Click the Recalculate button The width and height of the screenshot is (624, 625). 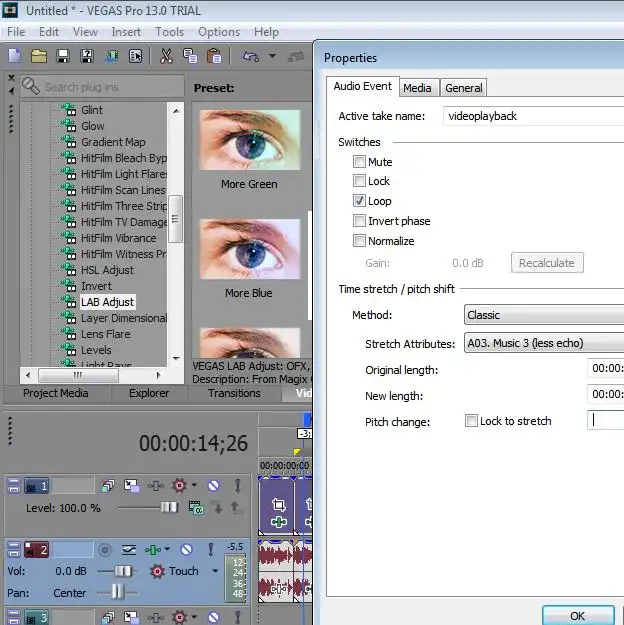[x=547, y=263]
